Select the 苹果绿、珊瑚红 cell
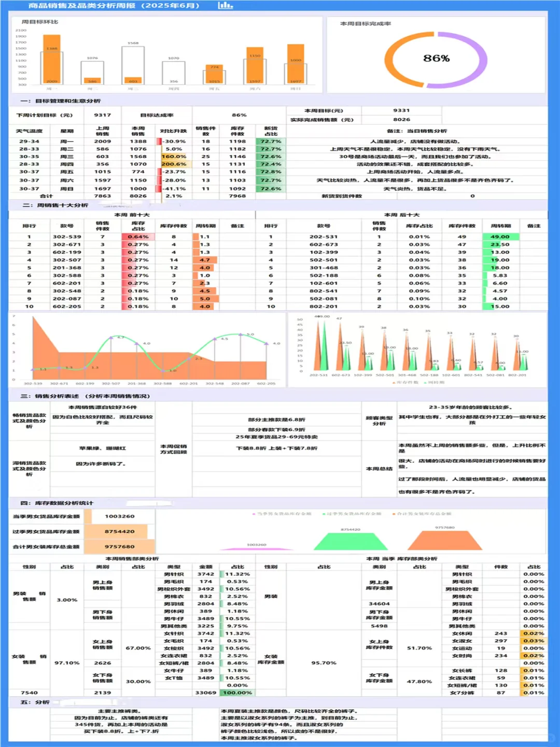This screenshot has width=560, height=747. 103,448
